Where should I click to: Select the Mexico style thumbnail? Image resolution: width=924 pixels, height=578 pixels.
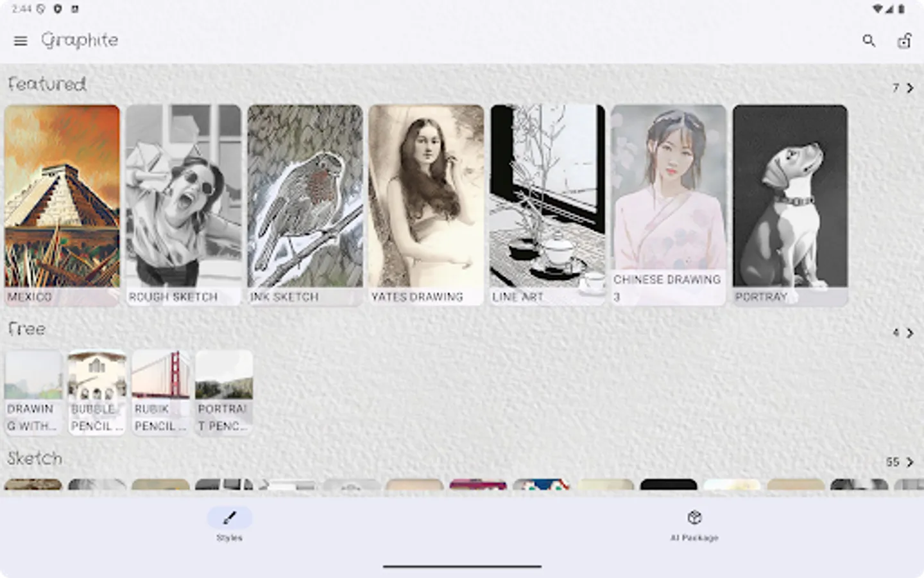[62, 205]
